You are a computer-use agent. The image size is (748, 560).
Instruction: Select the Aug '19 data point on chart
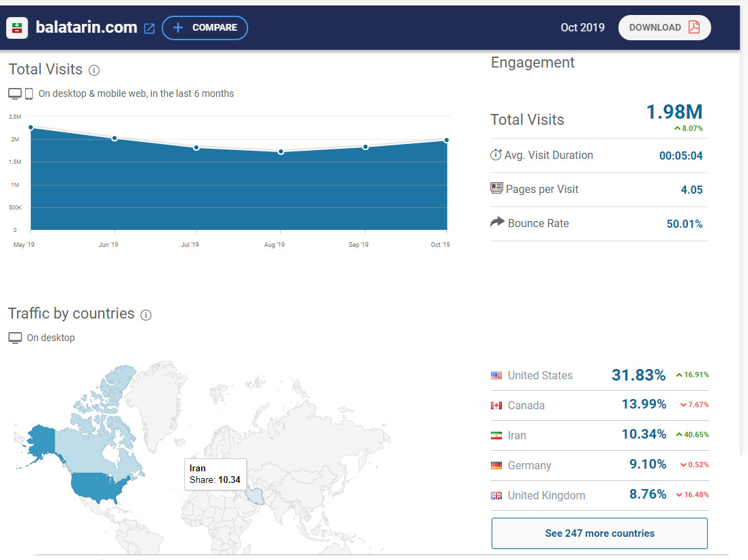(x=281, y=152)
